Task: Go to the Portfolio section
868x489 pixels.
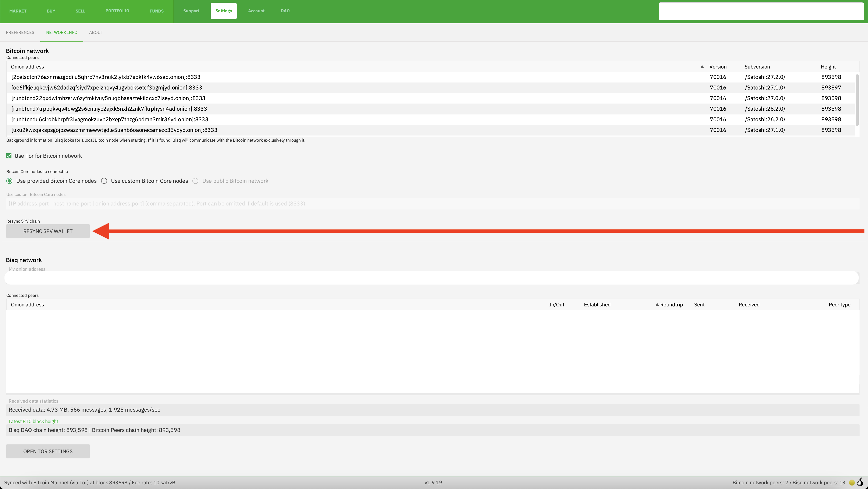Action: click(x=117, y=11)
